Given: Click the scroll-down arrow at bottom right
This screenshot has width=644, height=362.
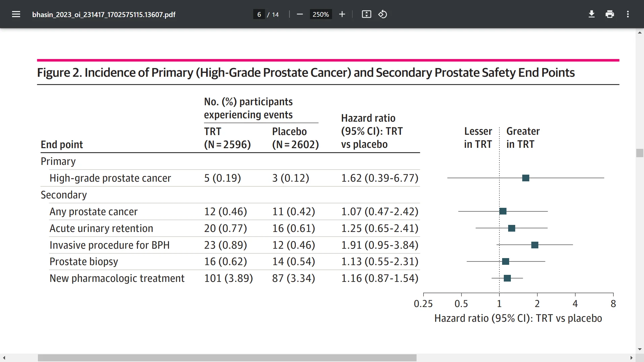Looking at the screenshot, I should pos(640,349).
